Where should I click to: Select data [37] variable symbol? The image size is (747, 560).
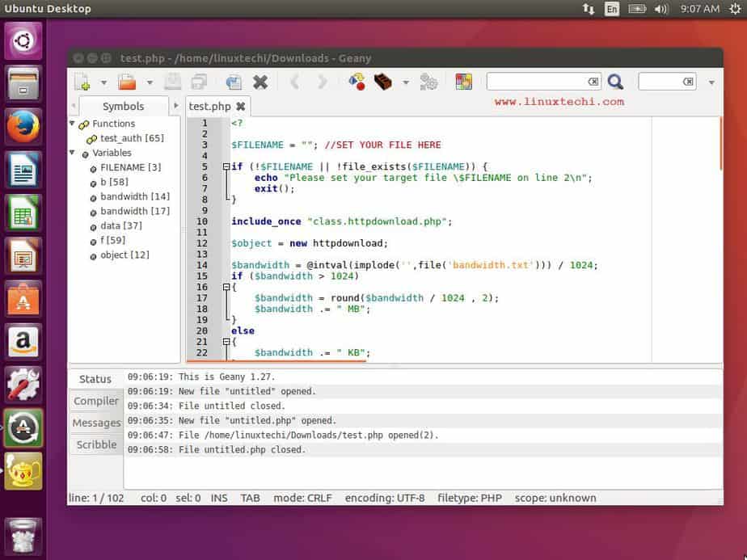tap(121, 225)
